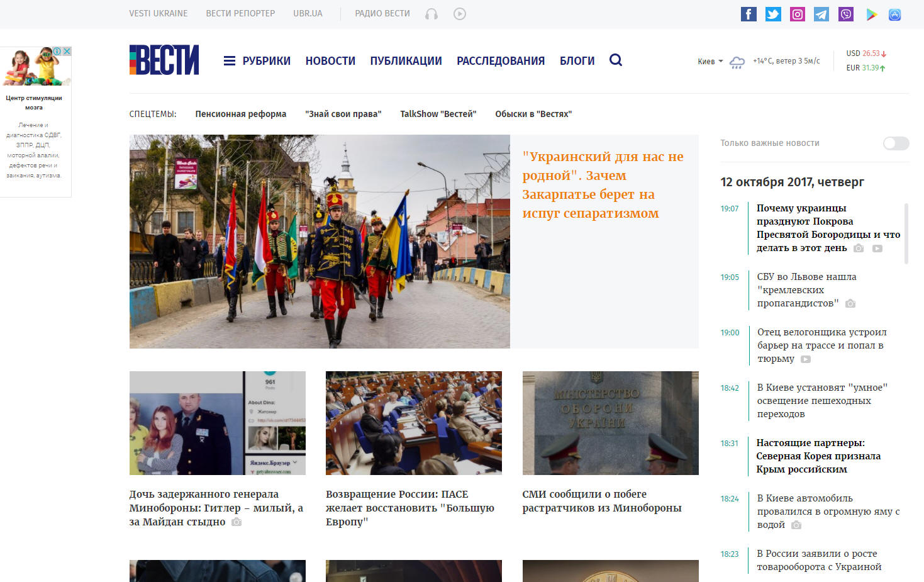Open the Google Play app icon
Screen dimensions: 924x582
[x=871, y=14]
